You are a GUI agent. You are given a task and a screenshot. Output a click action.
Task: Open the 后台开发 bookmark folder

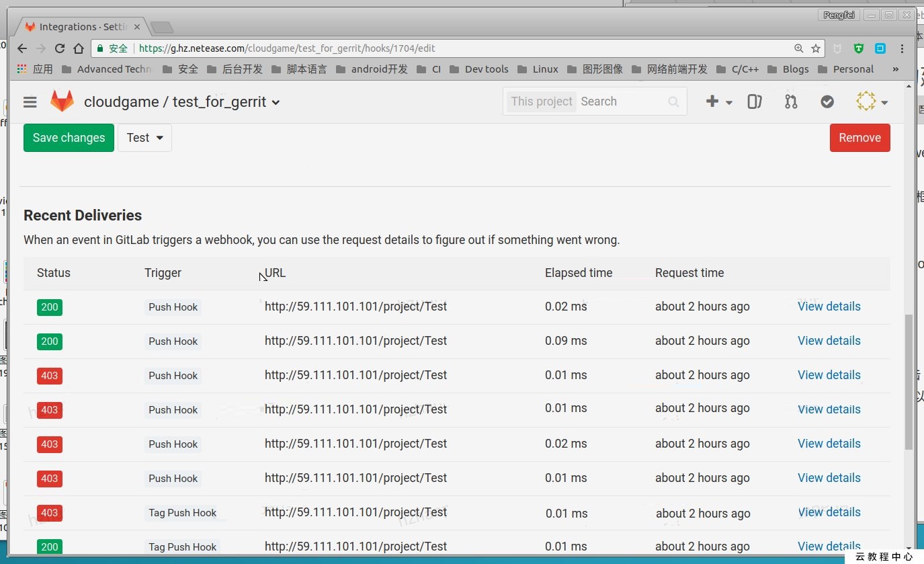(x=235, y=69)
